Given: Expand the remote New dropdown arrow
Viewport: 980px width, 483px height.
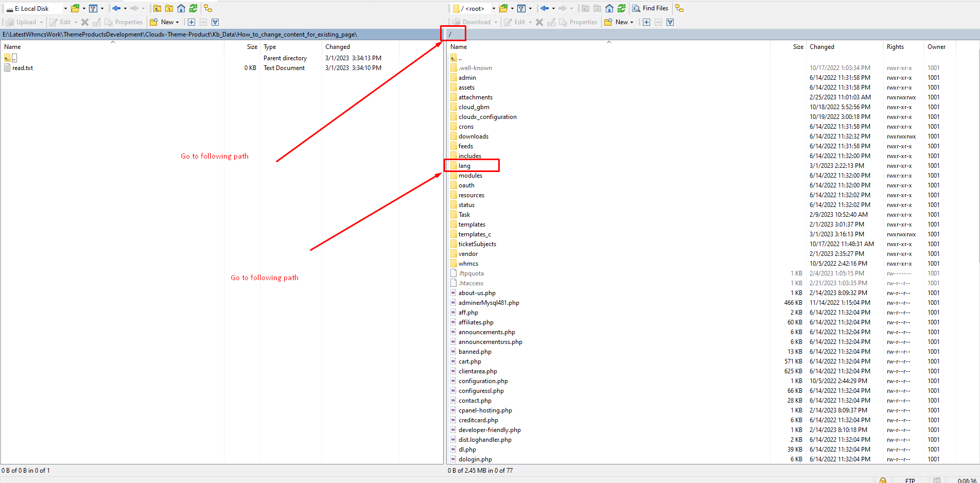Looking at the screenshot, I should [x=632, y=22].
